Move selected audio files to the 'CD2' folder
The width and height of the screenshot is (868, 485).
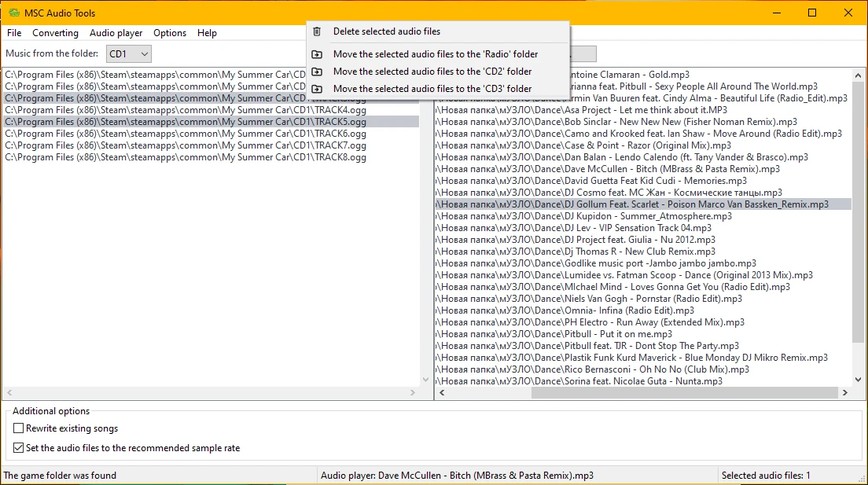[x=438, y=72]
